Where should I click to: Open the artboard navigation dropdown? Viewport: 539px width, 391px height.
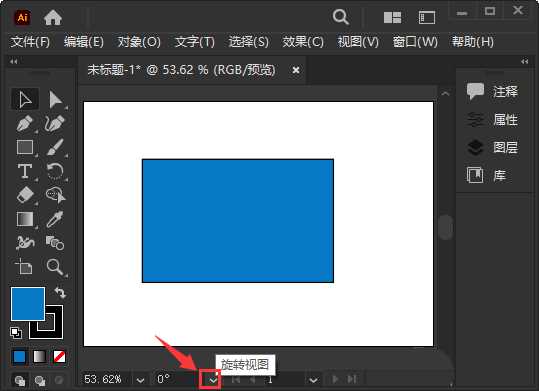(313, 380)
